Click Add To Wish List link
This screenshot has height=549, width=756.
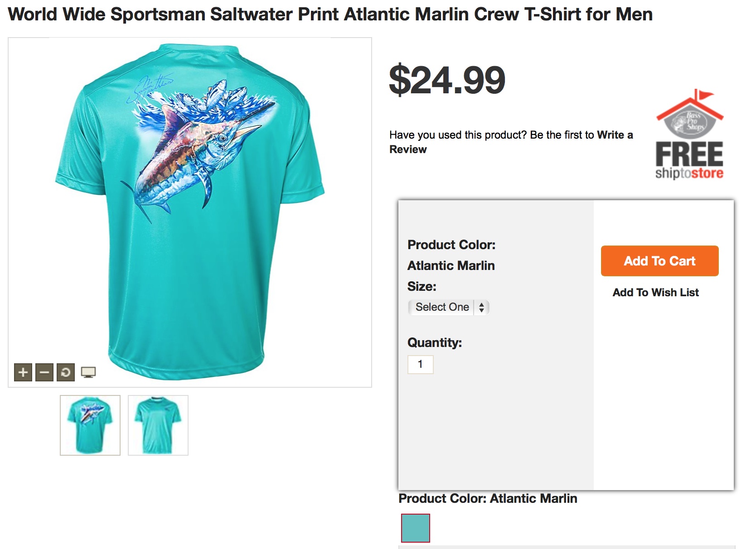click(655, 293)
